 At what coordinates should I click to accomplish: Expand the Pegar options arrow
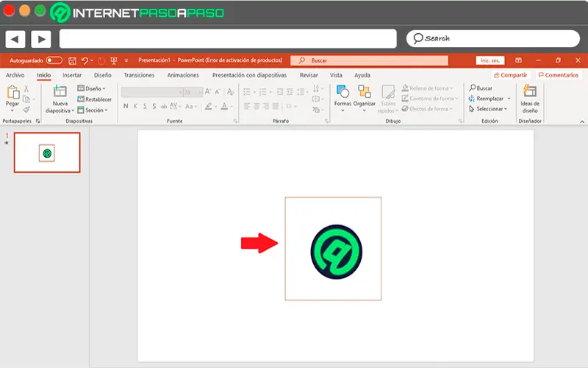[x=12, y=110]
